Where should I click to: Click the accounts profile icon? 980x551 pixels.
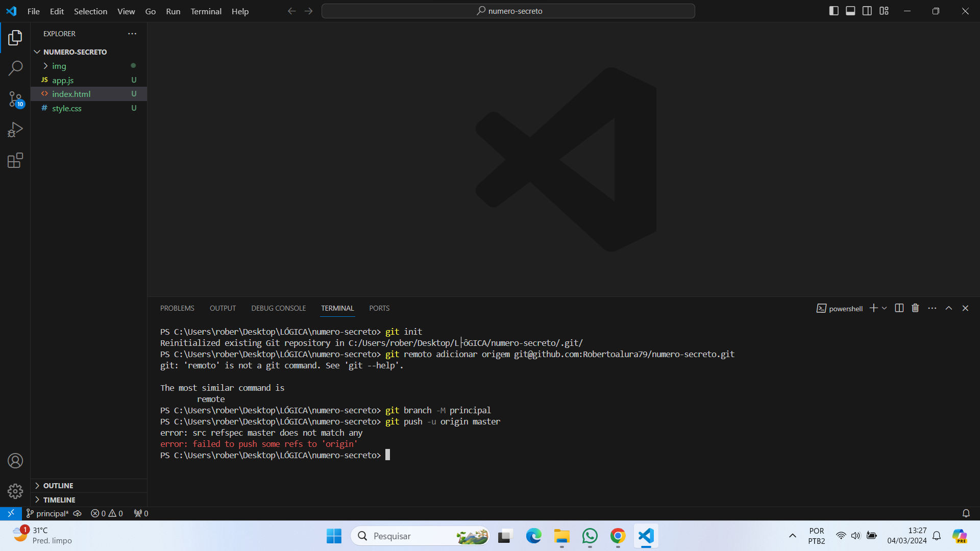click(x=15, y=461)
